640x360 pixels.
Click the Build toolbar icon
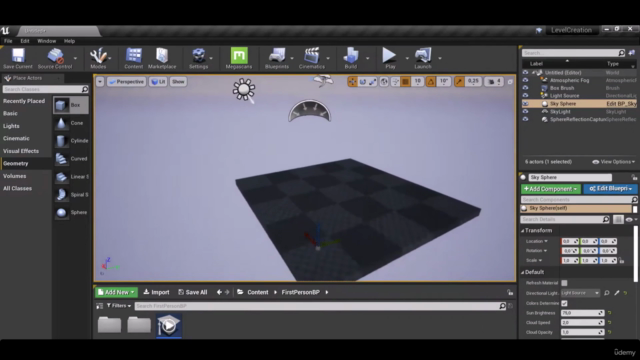coord(351,58)
